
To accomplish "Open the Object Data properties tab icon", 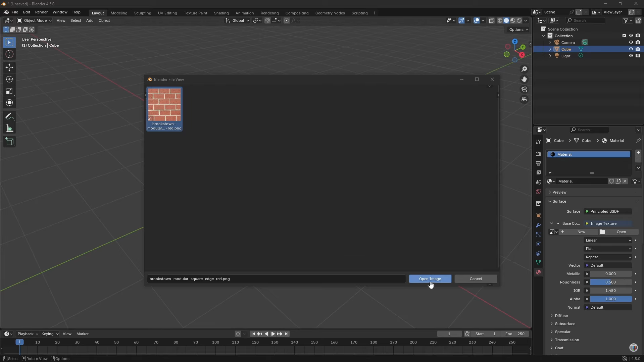I will click(538, 263).
